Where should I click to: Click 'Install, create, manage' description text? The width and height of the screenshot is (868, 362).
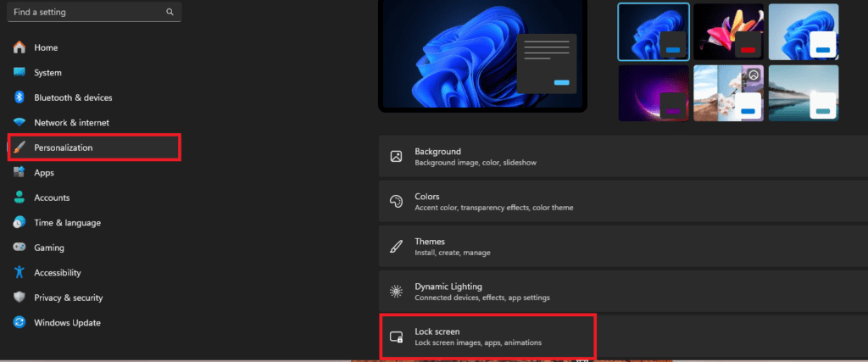click(x=453, y=253)
